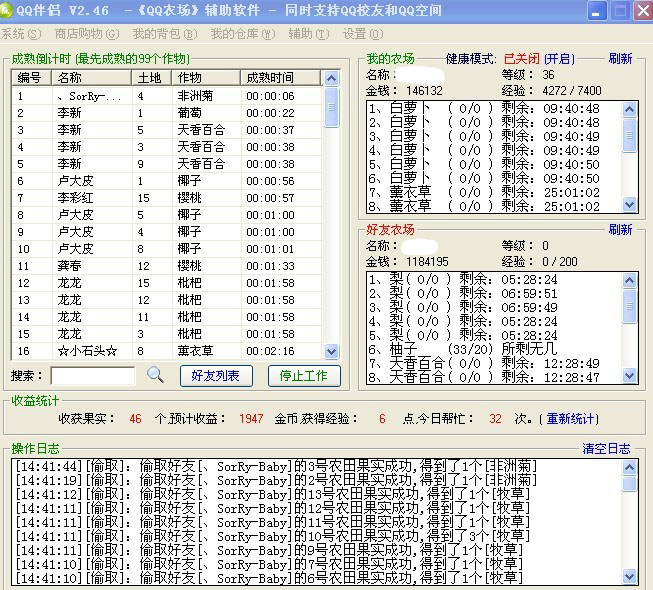Screen dimensions: 653x590
Task: Focus the 搜索 input field
Action: (93, 376)
